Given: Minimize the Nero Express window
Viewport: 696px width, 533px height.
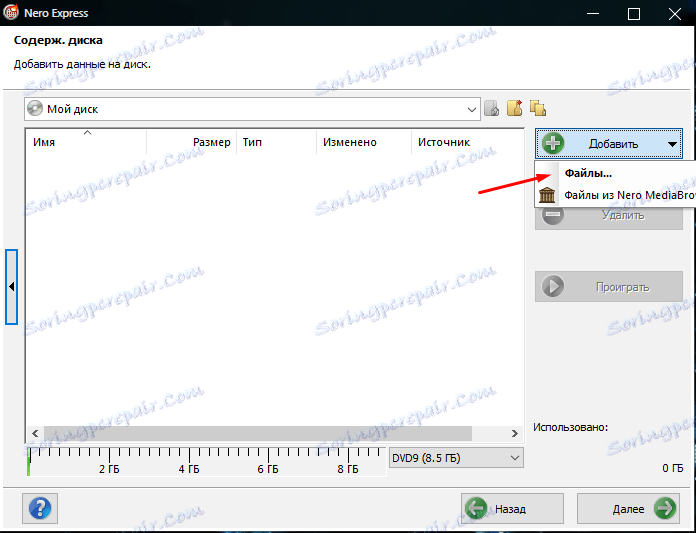Looking at the screenshot, I should [x=593, y=13].
